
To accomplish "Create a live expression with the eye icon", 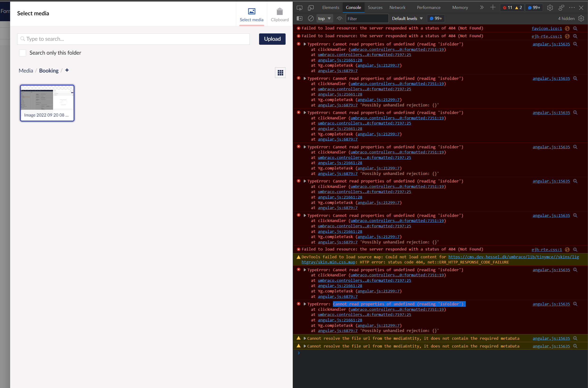I will coord(339,18).
